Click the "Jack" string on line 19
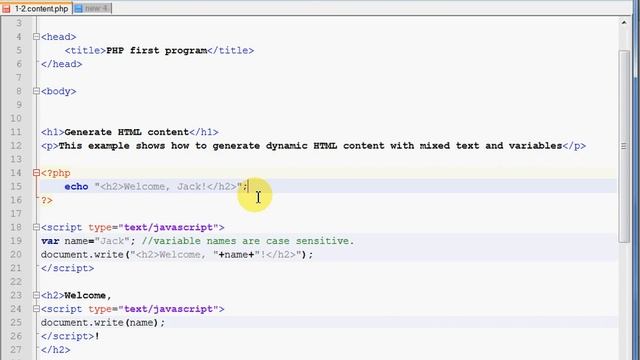Image resolution: width=640 pixels, height=360 pixels. pos(112,241)
